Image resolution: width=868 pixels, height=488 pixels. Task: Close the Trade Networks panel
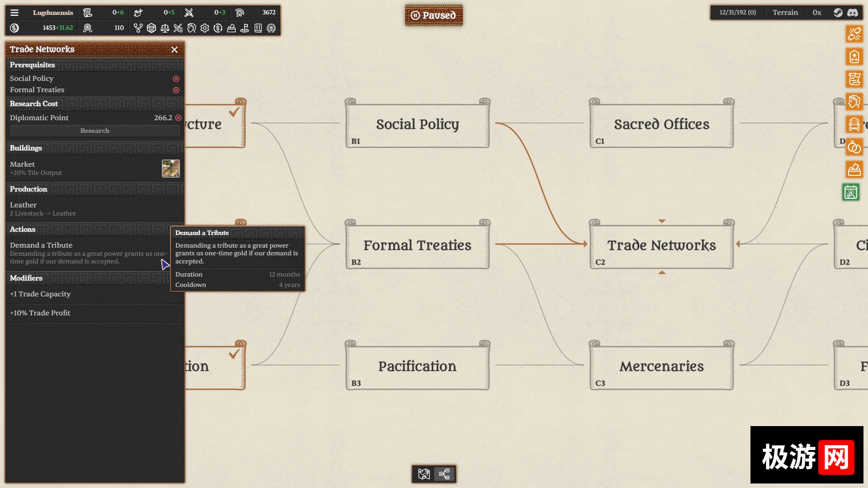(175, 50)
